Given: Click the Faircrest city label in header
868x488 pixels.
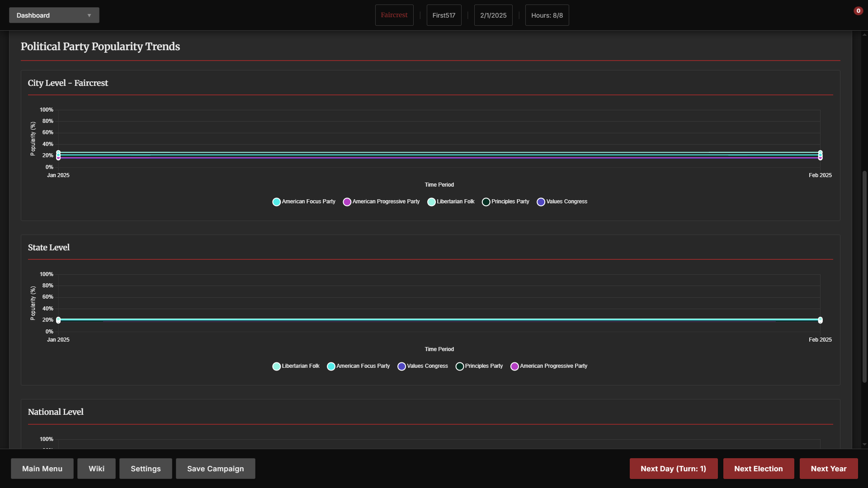Looking at the screenshot, I should tap(394, 15).
